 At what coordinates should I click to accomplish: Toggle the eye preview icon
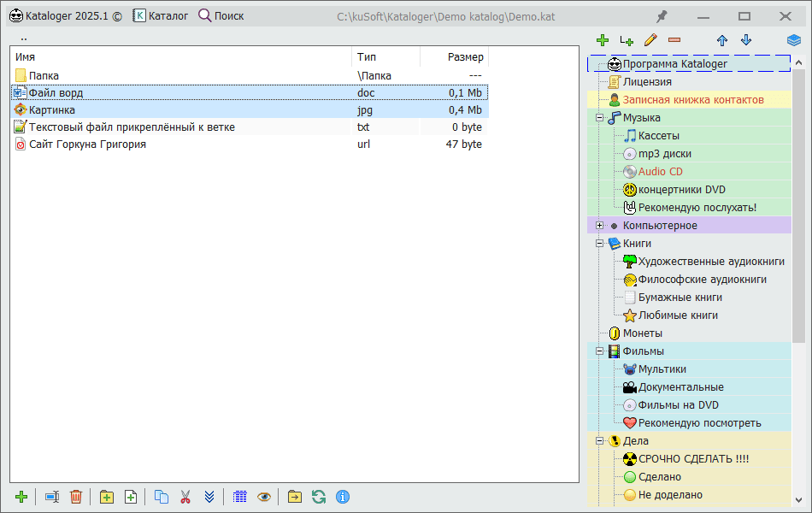(264, 497)
